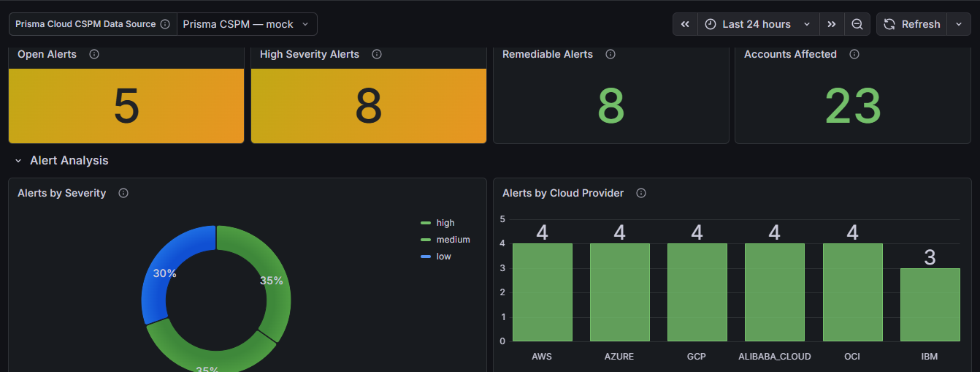The height and width of the screenshot is (372, 980).
Task: Shift time range forward
Action: (832, 24)
